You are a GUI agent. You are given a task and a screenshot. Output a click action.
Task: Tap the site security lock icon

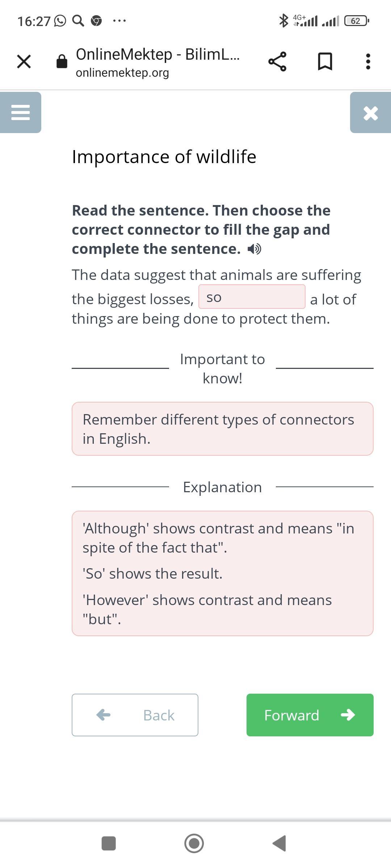(x=62, y=61)
